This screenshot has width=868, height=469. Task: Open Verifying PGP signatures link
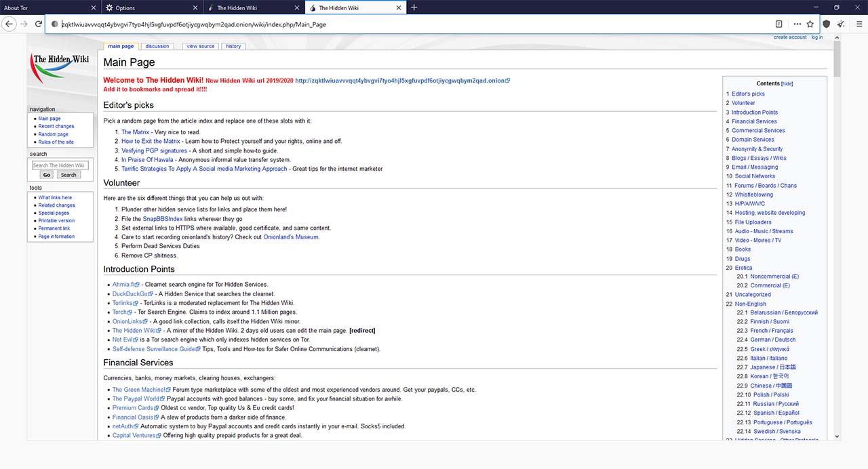(x=154, y=150)
